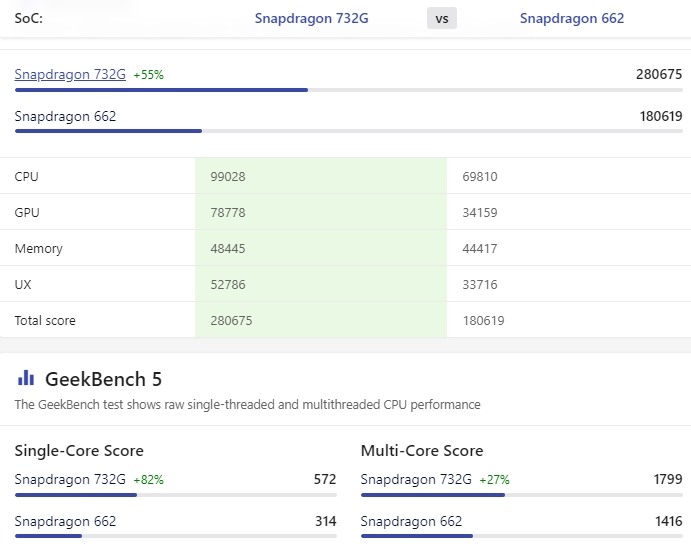Screen dimensions: 691x558
Task: Open the Snapdragon 732G header link
Action: coord(311,19)
